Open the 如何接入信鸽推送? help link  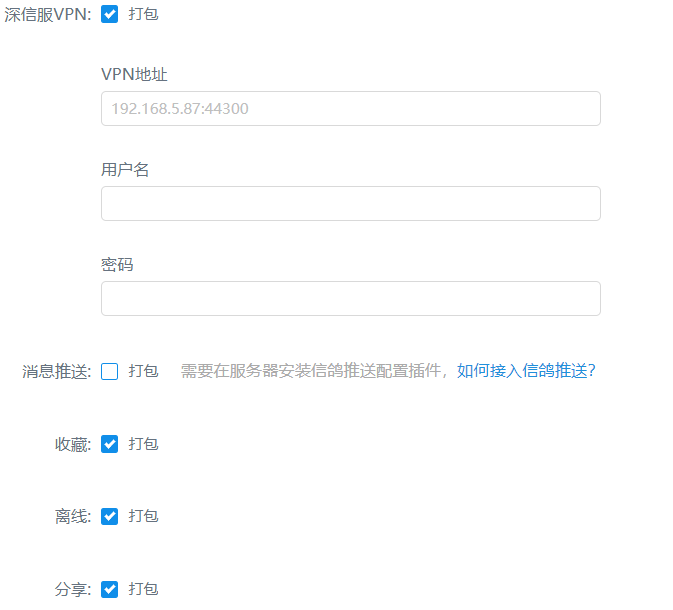(526, 371)
